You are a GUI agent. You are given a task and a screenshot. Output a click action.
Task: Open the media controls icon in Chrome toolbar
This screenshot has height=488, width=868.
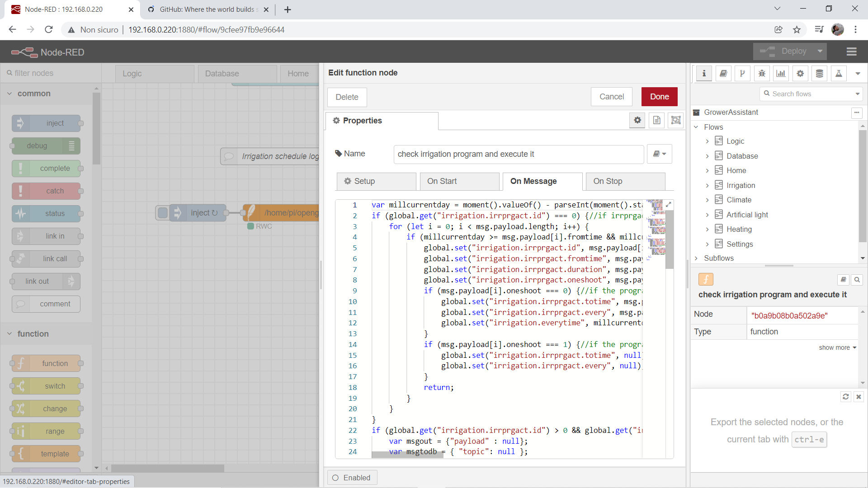tap(819, 30)
